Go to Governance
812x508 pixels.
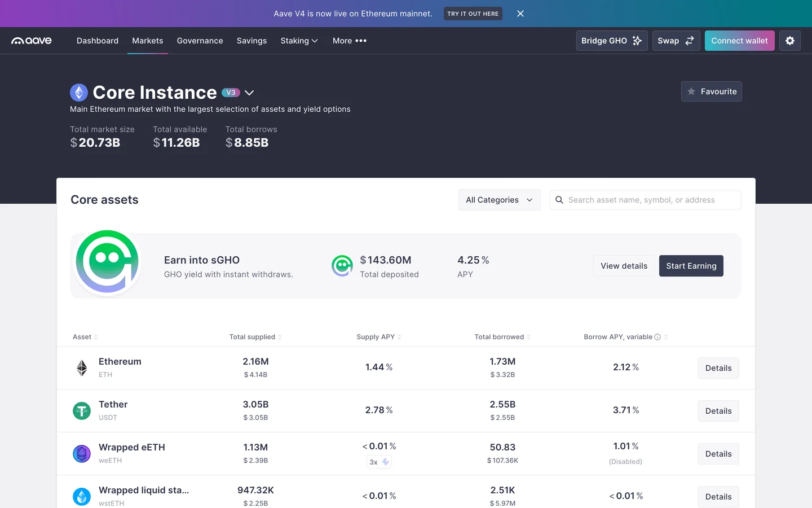coord(200,41)
